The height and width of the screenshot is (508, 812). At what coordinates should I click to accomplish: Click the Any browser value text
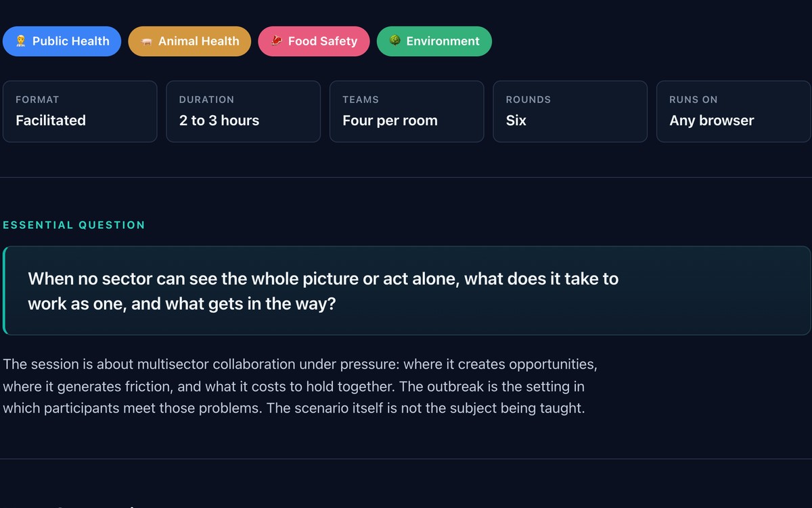coord(712,121)
